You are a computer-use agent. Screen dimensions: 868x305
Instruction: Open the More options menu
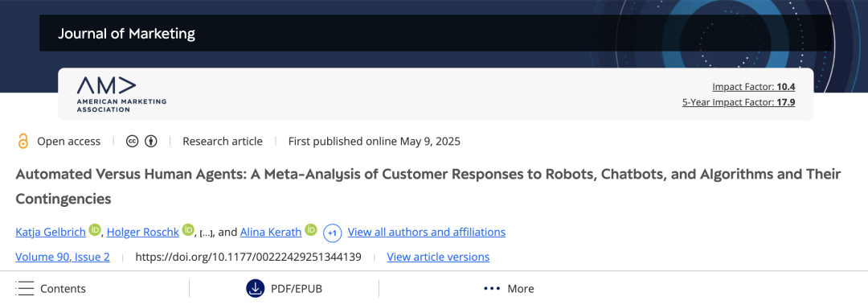tap(509, 288)
